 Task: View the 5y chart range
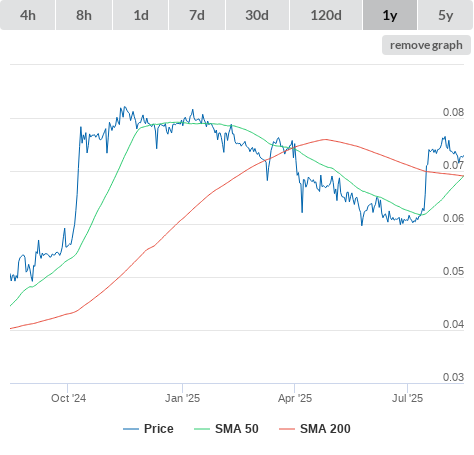[445, 15]
